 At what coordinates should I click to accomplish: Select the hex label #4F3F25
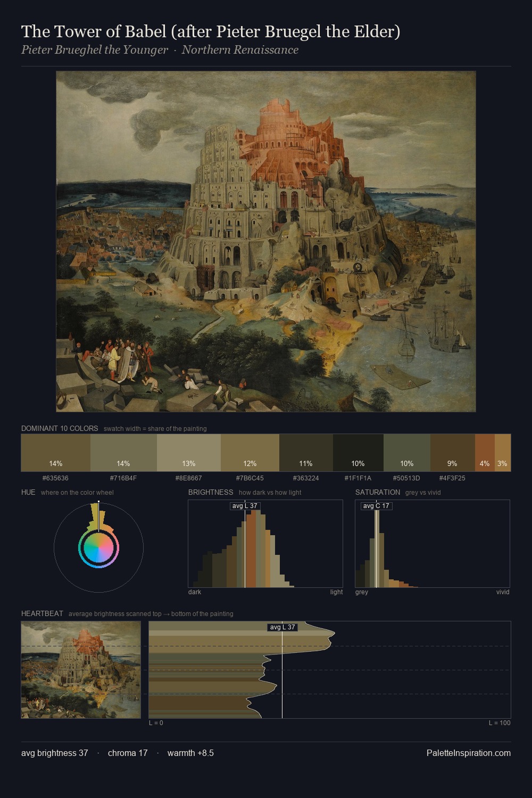click(452, 478)
